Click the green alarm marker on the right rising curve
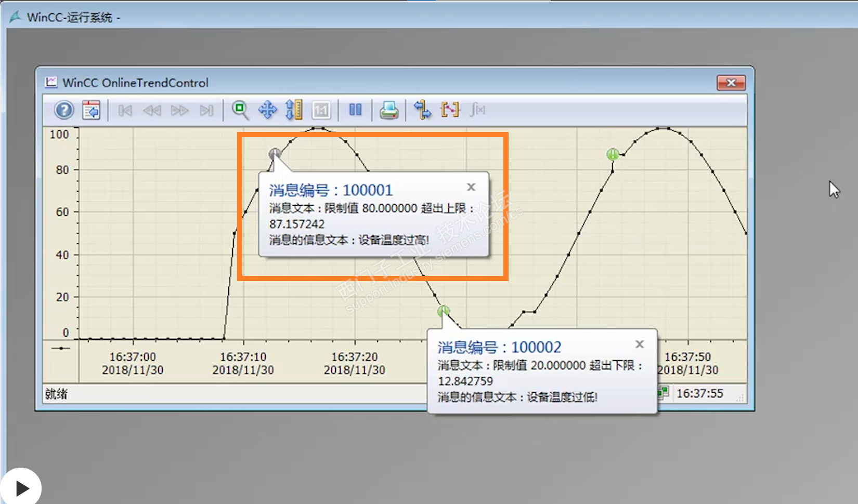Viewport: 858px width, 504px height. click(613, 154)
